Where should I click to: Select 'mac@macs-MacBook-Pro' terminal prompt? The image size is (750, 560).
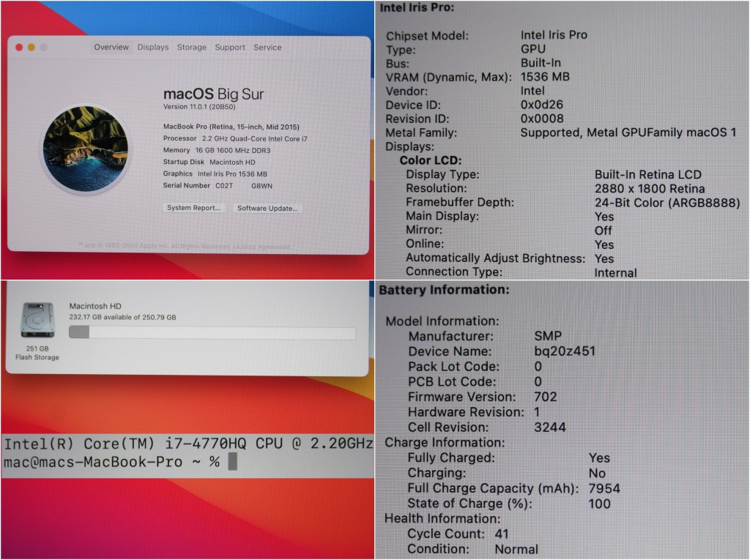tap(93, 462)
